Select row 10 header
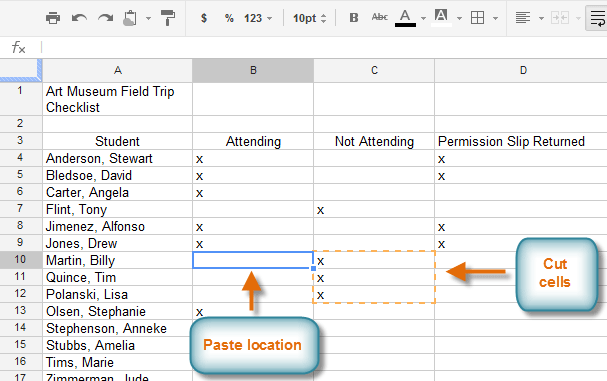This screenshot has width=607, height=381. (x=21, y=260)
